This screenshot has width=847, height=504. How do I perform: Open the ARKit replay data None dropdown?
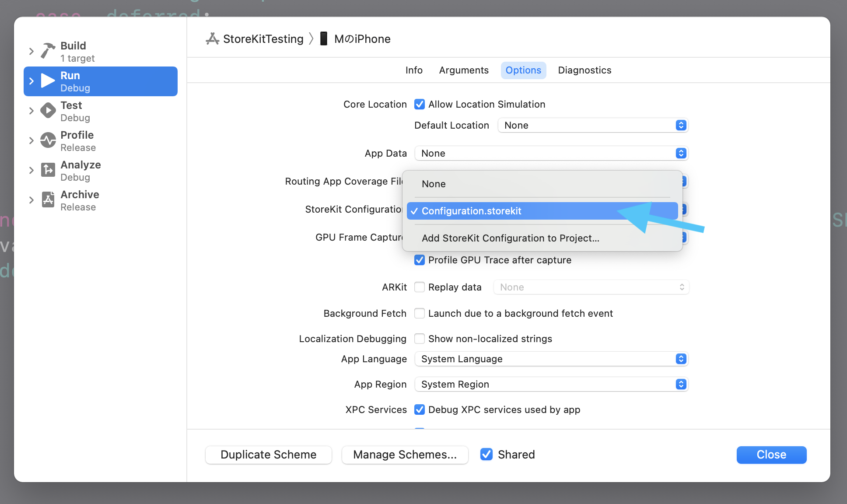click(x=591, y=287)
